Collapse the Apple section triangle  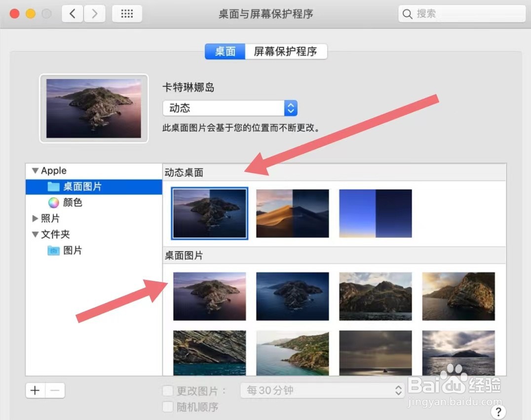[x=35, y=171]
